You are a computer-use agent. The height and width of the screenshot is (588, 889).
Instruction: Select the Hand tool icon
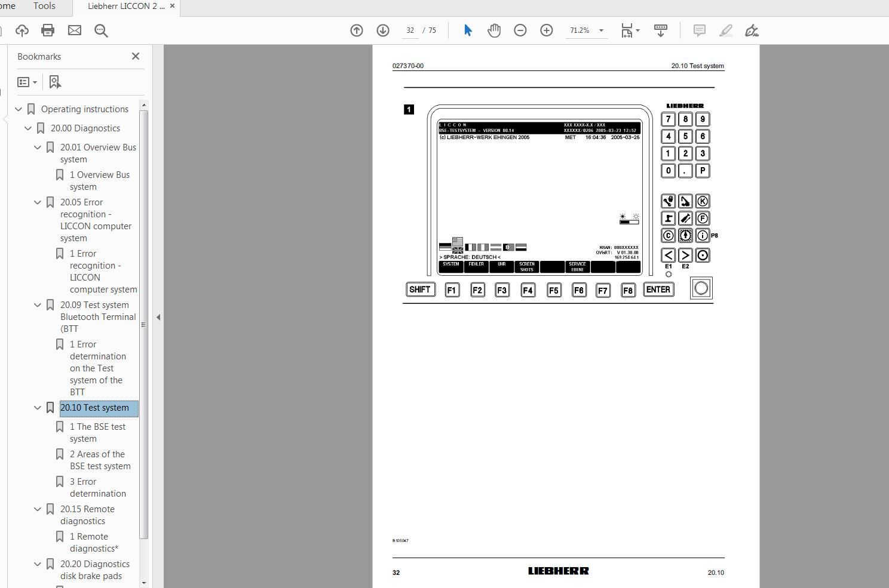tap(494, 30)
